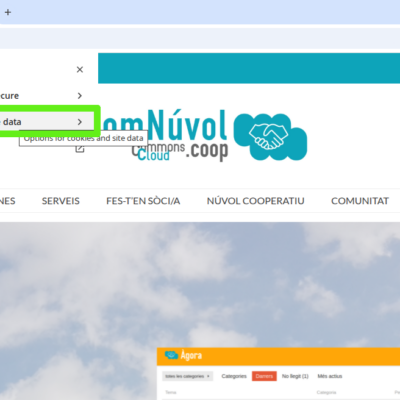This screenshot has width=400, height=400.
Task: Open the FES-T'EN SÒCI/A menu item
Action: pos(143,201)
